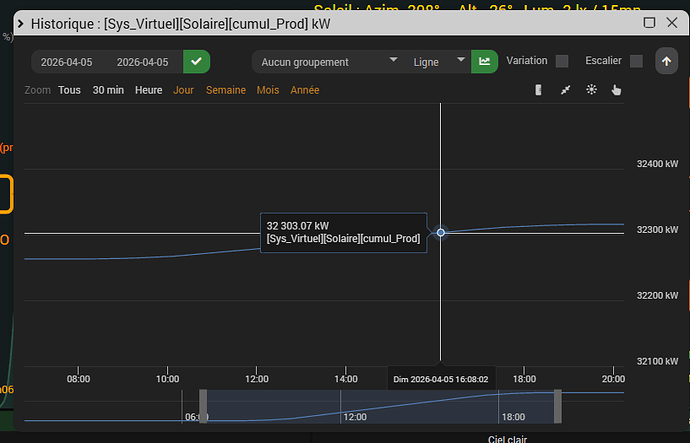
Task: Click the 32 303.07 kW tooltip value
Action: coord(297,226)
